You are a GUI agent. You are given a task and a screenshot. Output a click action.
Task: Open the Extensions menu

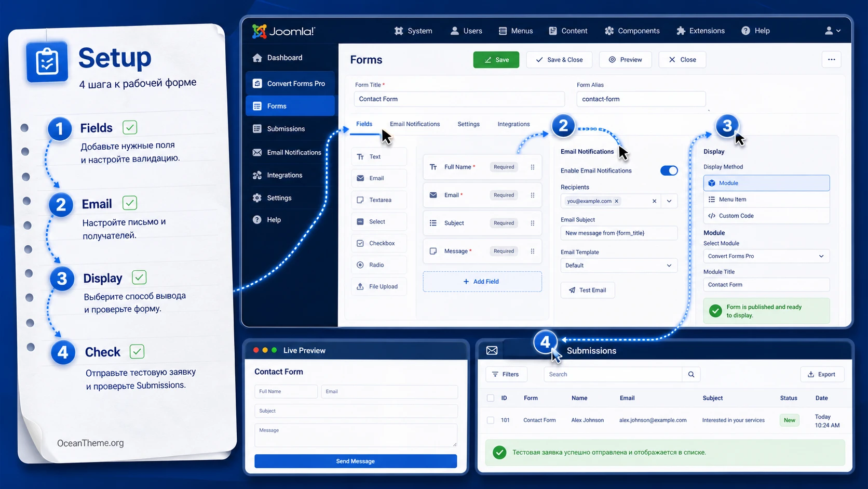[x=700, y=31]
